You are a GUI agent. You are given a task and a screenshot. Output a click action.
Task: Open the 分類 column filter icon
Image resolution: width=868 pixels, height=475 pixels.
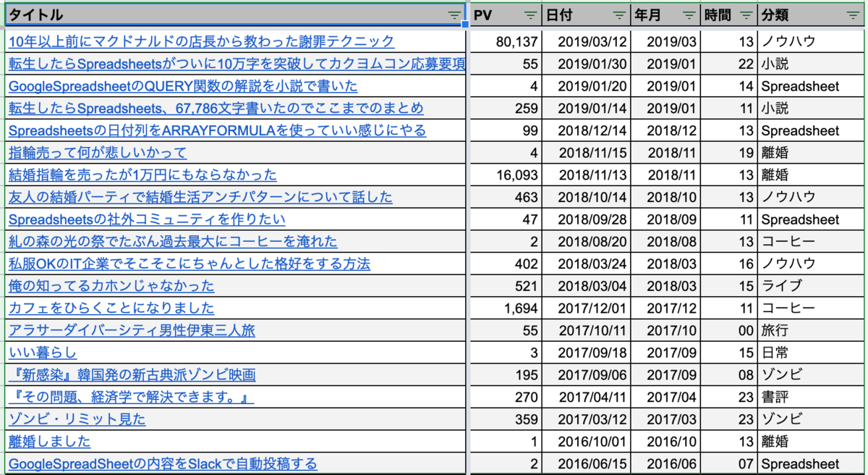click(x=852, y=15)
